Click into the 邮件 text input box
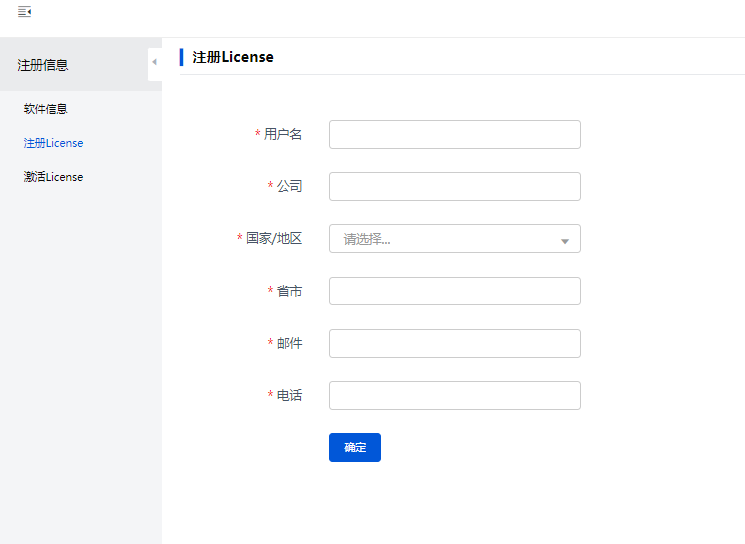Image resolution: width=745 pixels, height=544 pixels. point(454,343)
